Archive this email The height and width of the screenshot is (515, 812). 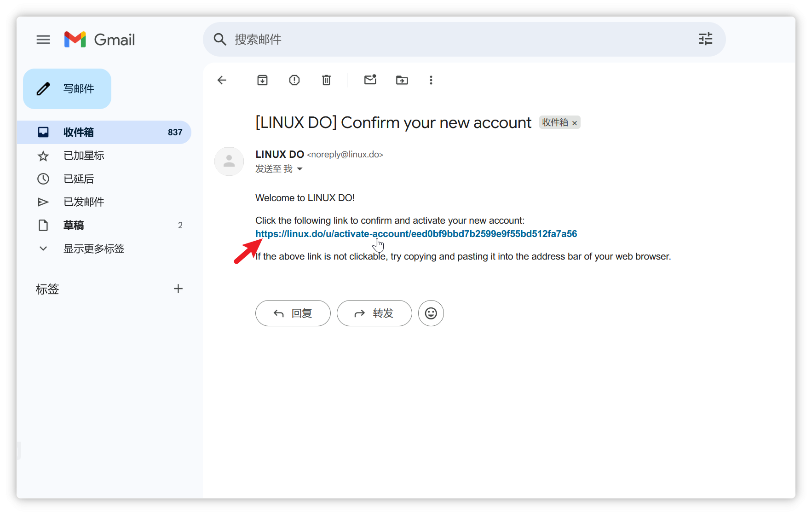point(262,80)
